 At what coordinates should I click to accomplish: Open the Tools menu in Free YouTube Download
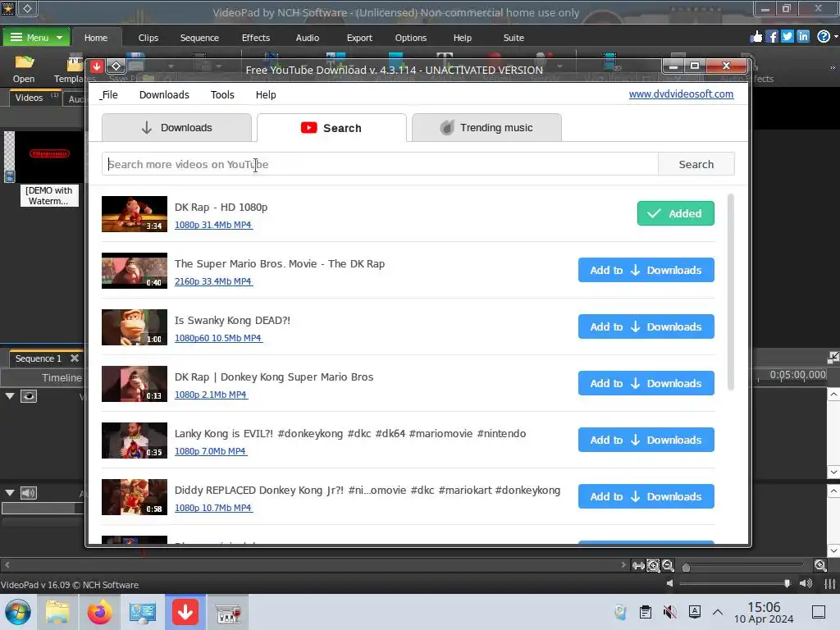pos(222,95)
